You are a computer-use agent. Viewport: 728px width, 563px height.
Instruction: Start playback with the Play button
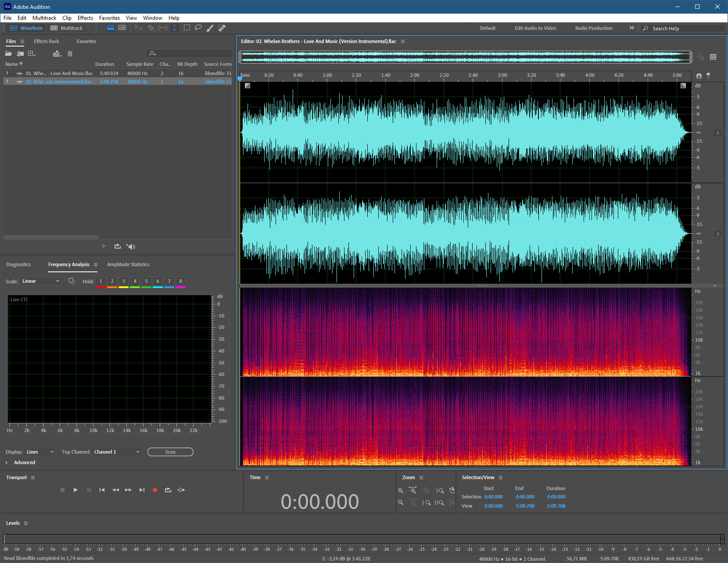[75, 490]
